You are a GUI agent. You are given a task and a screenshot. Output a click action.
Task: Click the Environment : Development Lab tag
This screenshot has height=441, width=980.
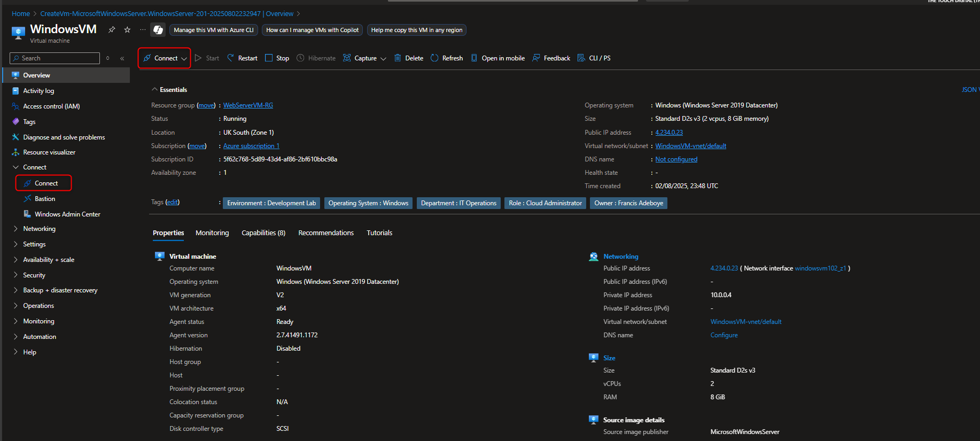click(x=271, y=203)
